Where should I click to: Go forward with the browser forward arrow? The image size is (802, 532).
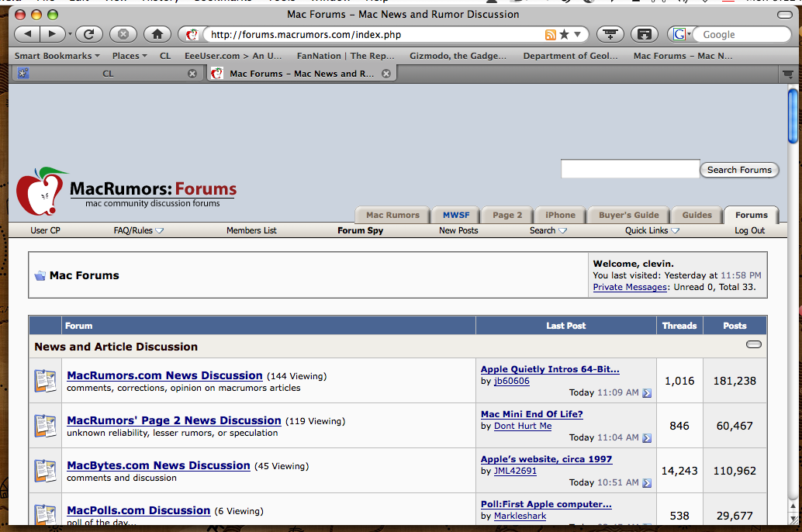pyautogui.click(x=53, y=34)
